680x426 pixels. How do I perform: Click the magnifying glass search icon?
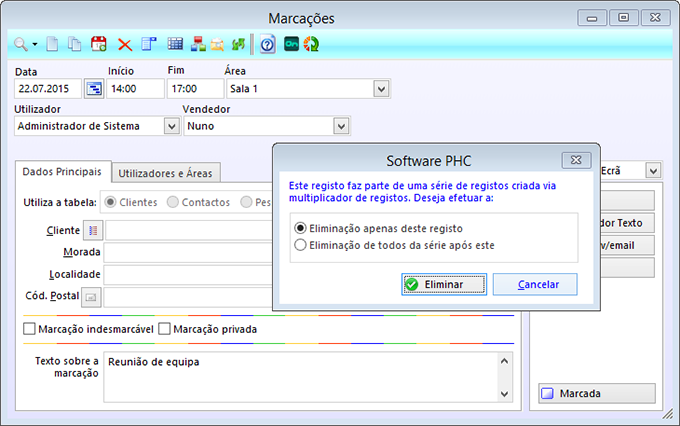point(21,44)
